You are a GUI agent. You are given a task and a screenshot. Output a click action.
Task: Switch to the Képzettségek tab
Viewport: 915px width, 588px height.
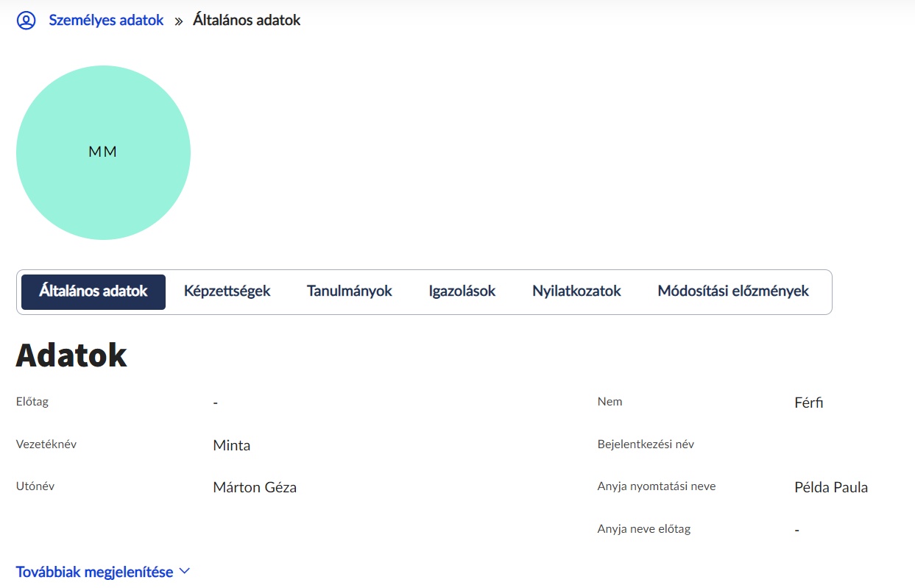(x=227, y=291)
